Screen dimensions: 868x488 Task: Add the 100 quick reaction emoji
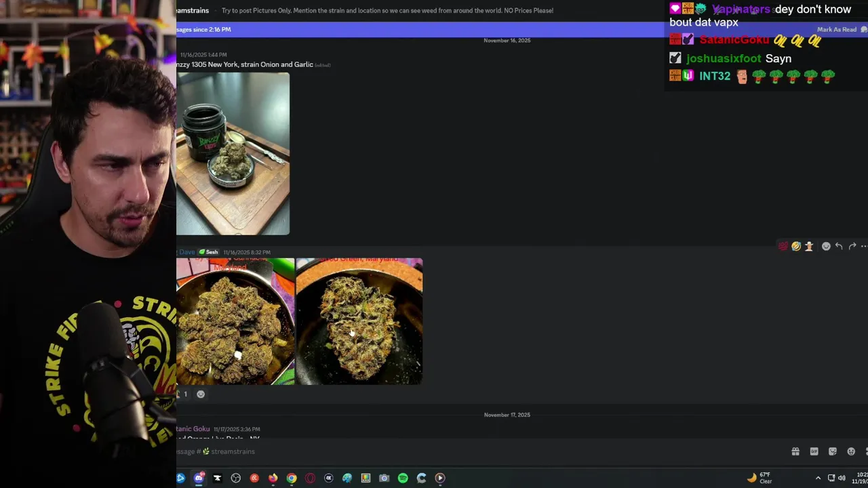[783, 247]
